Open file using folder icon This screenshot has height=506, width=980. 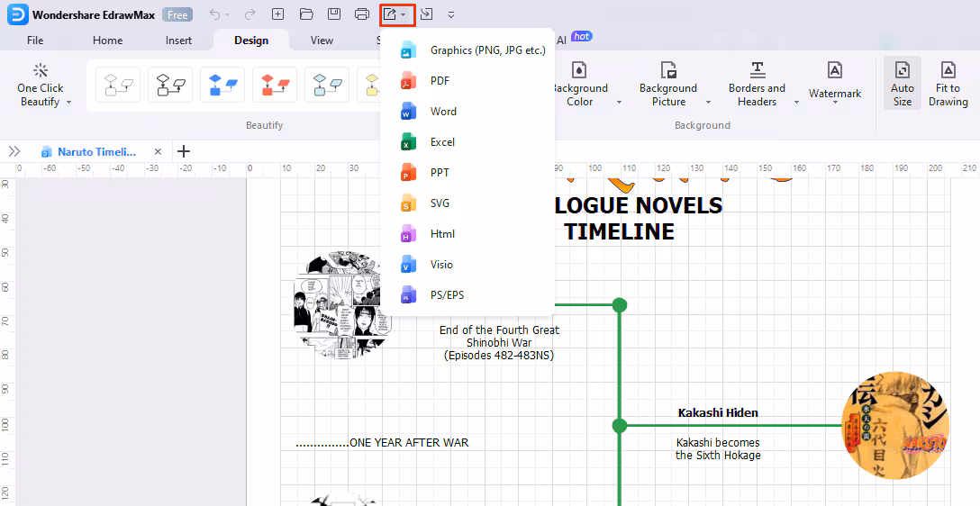[306, 14]
